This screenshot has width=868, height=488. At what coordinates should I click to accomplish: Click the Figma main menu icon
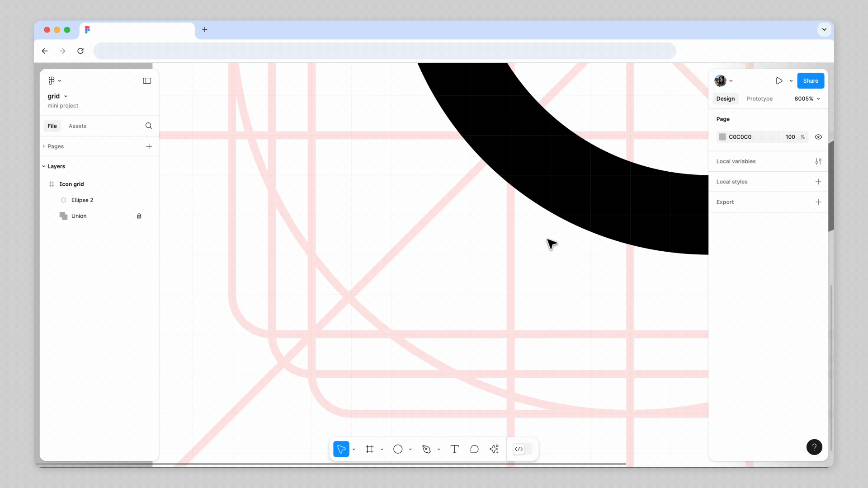(x=52, y=80)
